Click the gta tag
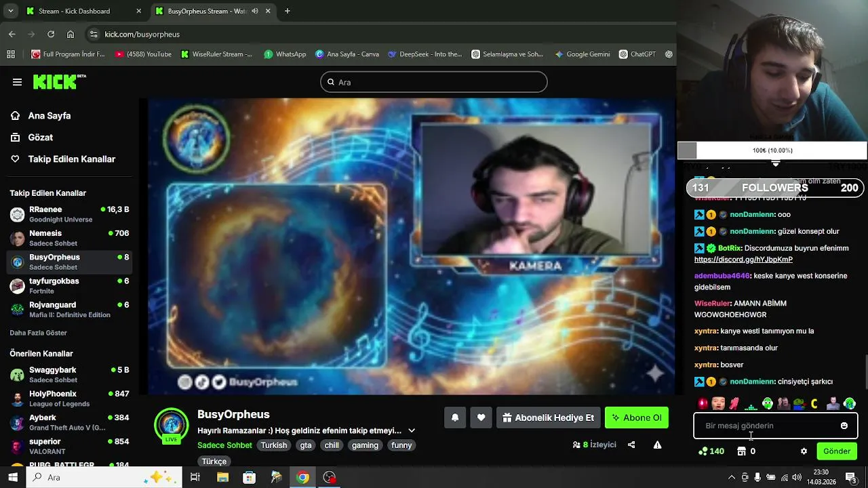The image size is (868, 488). click(x=306, y=445)
